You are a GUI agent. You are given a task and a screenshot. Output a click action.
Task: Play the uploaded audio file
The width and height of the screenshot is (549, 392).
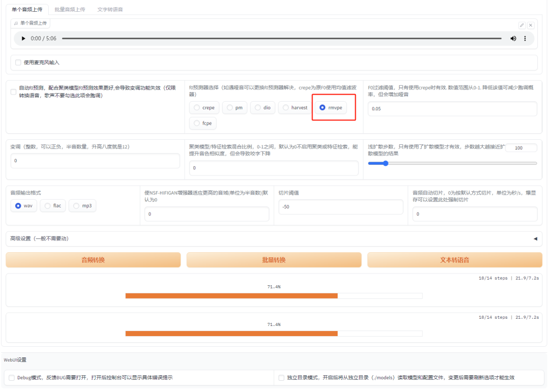tap(23, 39)
